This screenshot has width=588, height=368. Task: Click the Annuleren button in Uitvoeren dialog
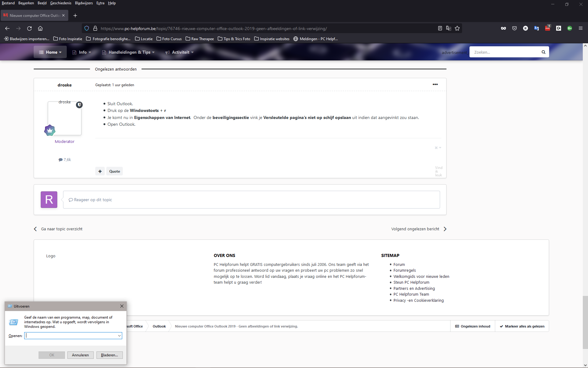80,355
